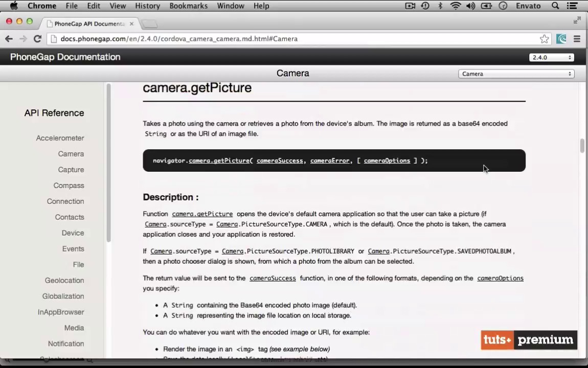Click the page's vertical scrollbar thumb

click(582, 145)
